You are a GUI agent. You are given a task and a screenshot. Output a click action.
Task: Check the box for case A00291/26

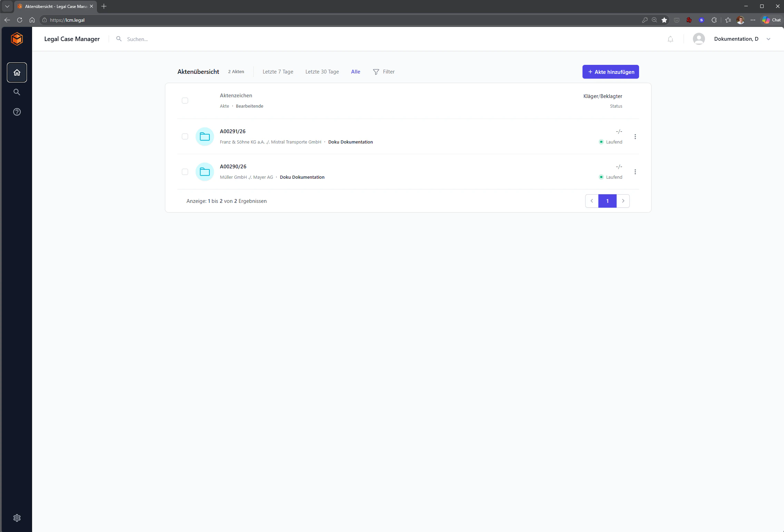pyautogui.click(x=185, y=137)
